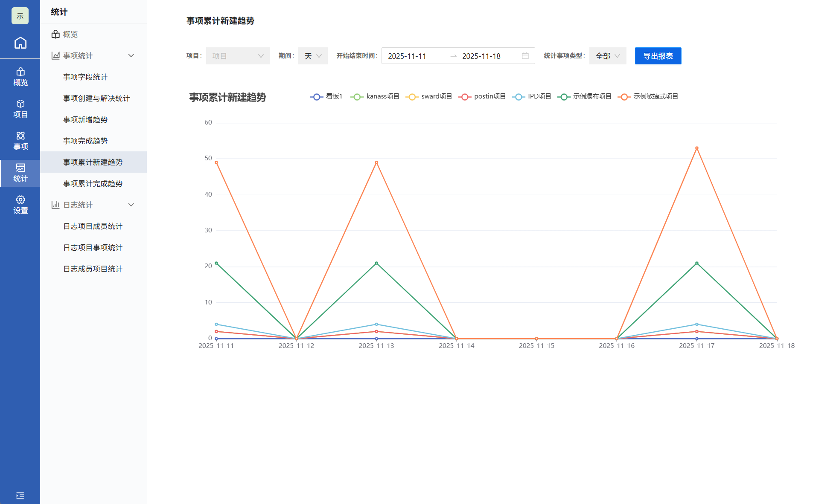Open 概览 link in statistics panel

[x=70, y=34]
